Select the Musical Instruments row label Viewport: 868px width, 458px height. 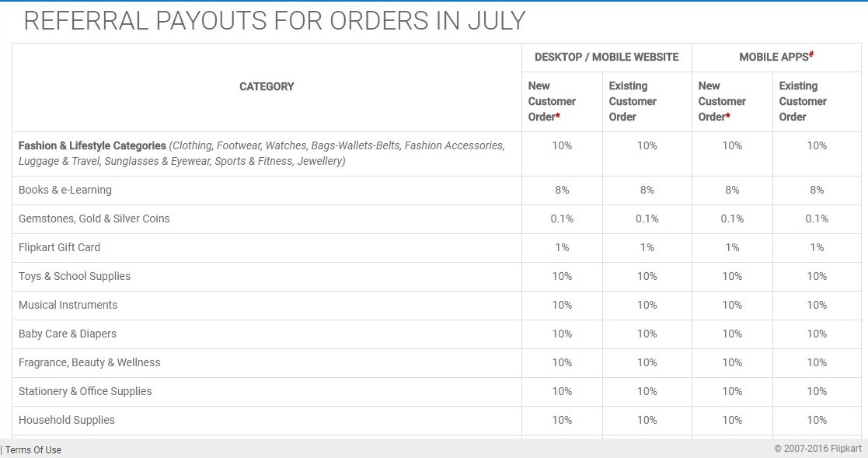click(x=68, y=305)
